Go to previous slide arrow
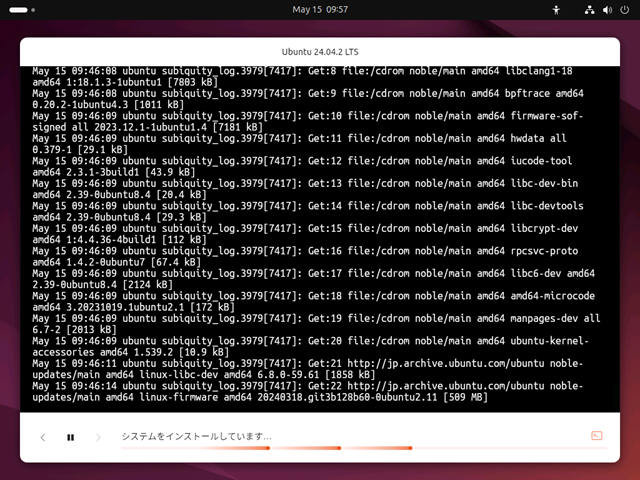Image resolution: width=640 pixels, height=480 pixels. pyautogui.click(x=43, y=438)
